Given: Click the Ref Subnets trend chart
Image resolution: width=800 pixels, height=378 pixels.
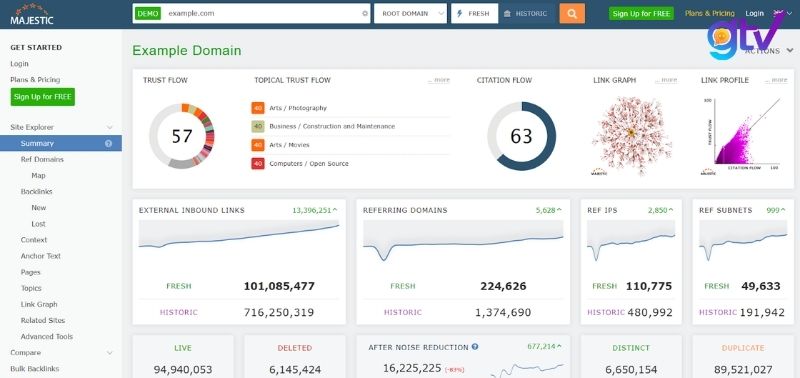Looking at the screenshot, I should [x=743, y=242].
